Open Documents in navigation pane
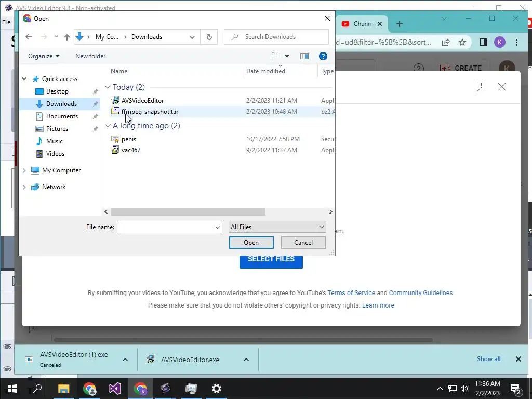The width and height of the screenshot is (532, 399). coord(62,116)
